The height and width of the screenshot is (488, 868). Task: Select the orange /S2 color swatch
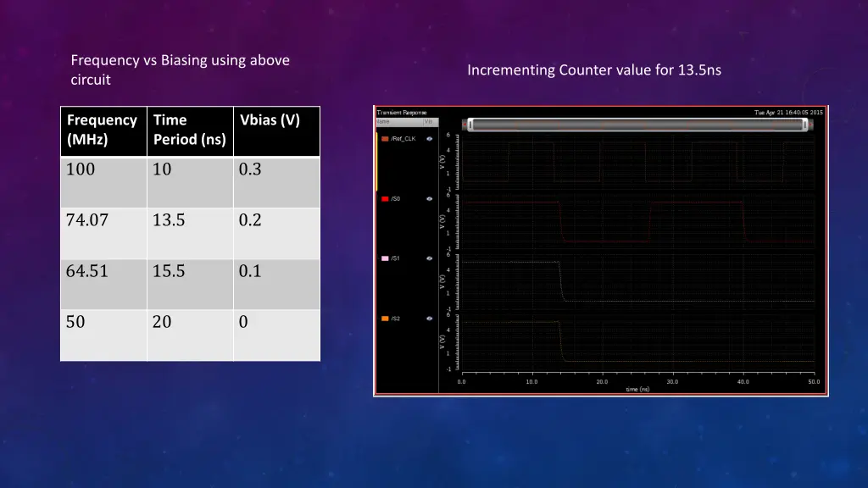385,319
